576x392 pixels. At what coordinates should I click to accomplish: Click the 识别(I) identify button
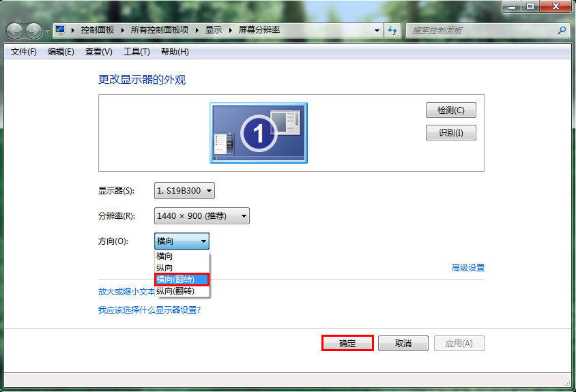tap(450, 132)
